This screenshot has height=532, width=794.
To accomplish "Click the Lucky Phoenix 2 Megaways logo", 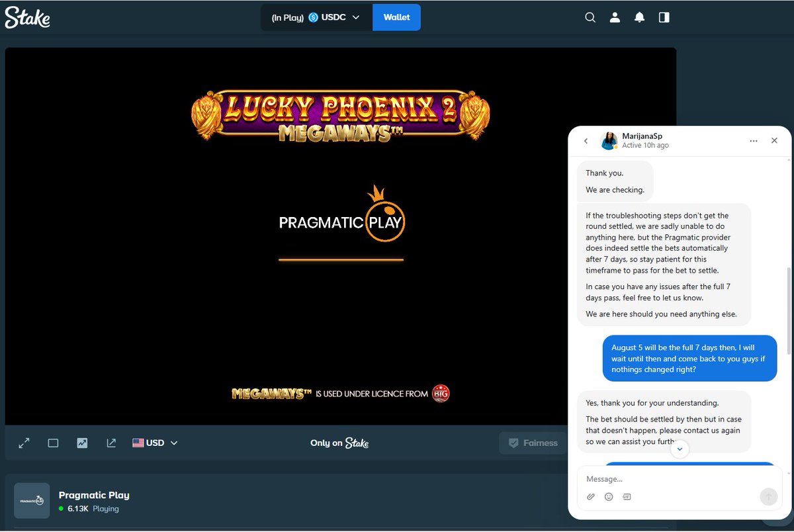I will [x=341, y=115].
